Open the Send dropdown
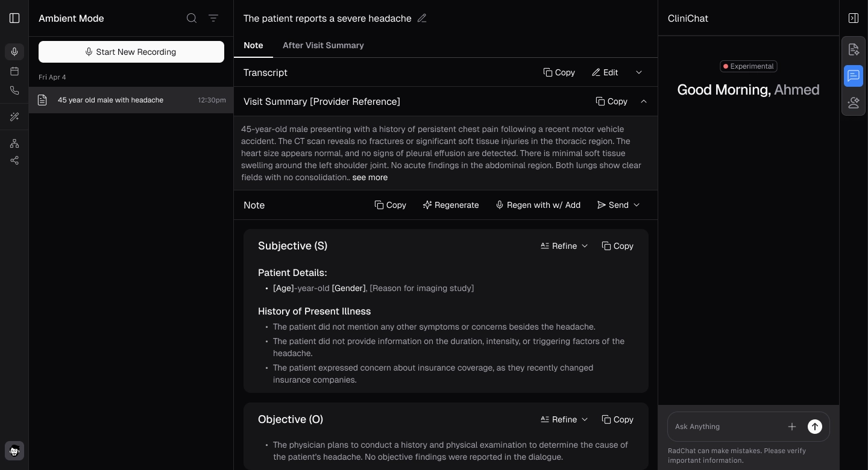 618,205
